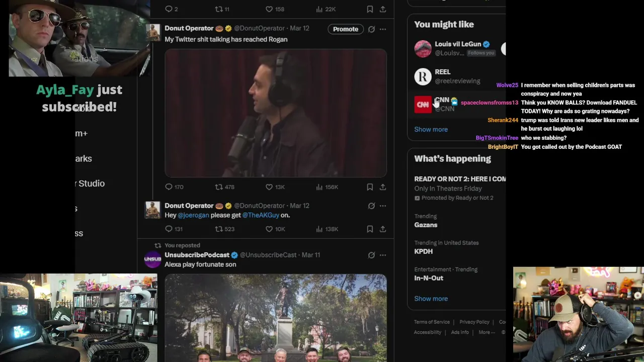Screen dimensions: 644x362
Task: Open Terms of Service footer link
Action: (x=432, y=322)
